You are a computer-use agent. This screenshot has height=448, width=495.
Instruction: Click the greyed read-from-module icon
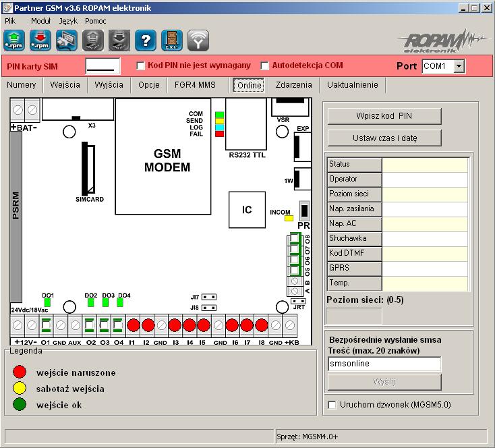[x=93, y=40]
